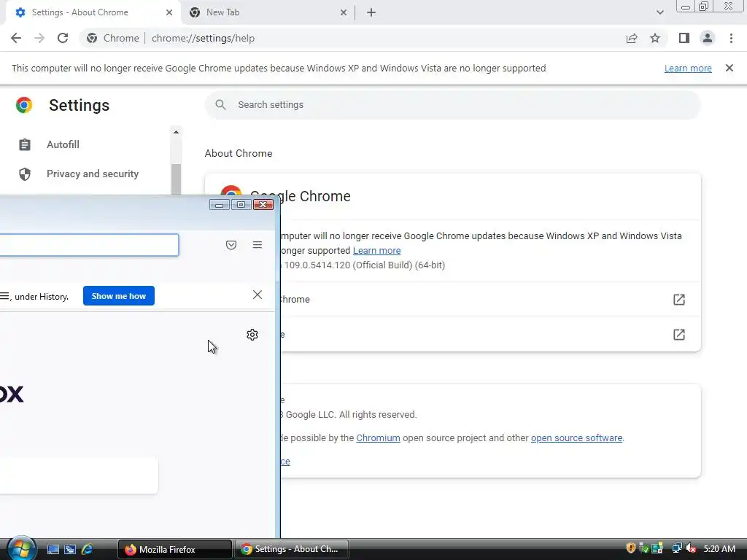Open the Chromium project link
Viewport: 747px width, 560px height.
point(379,437)
